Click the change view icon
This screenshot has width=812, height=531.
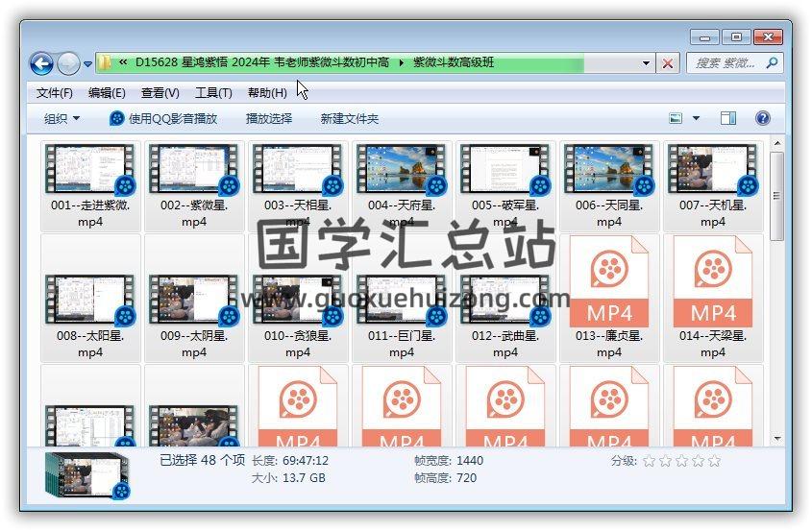[676, 118]
